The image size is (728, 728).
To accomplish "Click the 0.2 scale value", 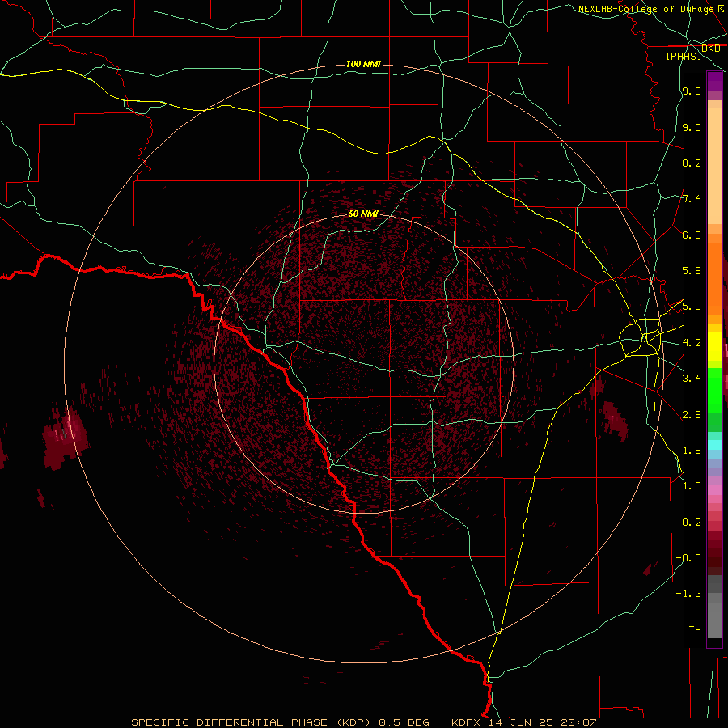I will coord(692,523).
